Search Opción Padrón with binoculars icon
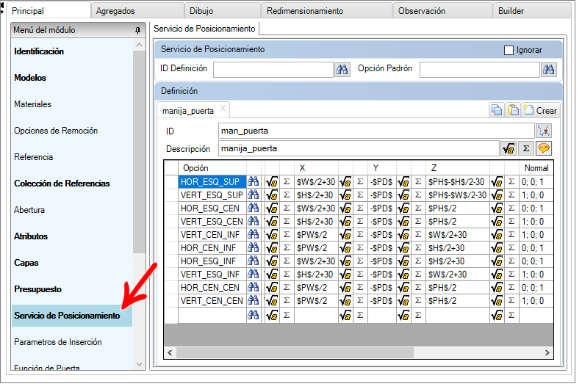This screenshot has height=392, width=582. (x=549, y=69)
